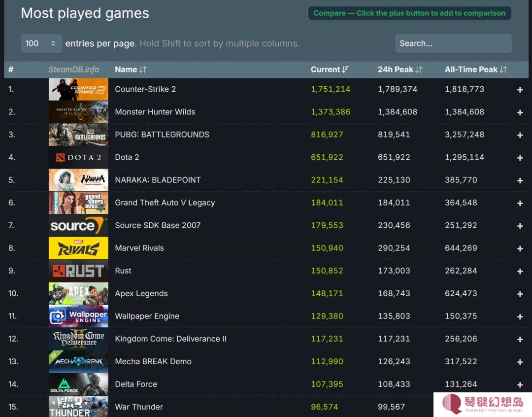Add Kingdom Come: Deliverance II to comparison
The image size is (532, 417).
(520, 339)
